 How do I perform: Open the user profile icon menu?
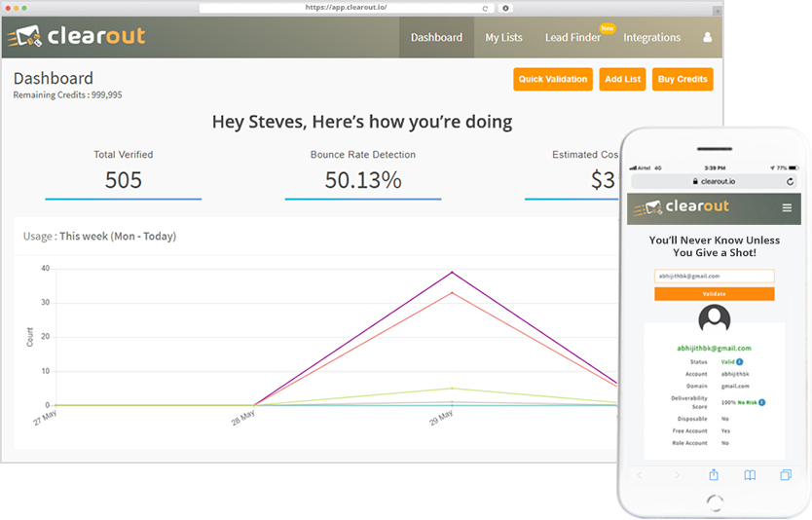(x=707, y=38)
